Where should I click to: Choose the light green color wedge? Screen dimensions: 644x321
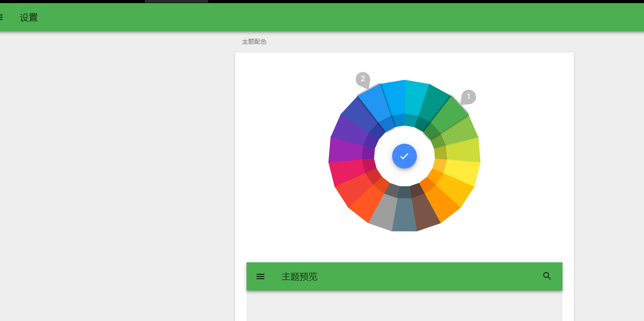[x=457, y=131]
